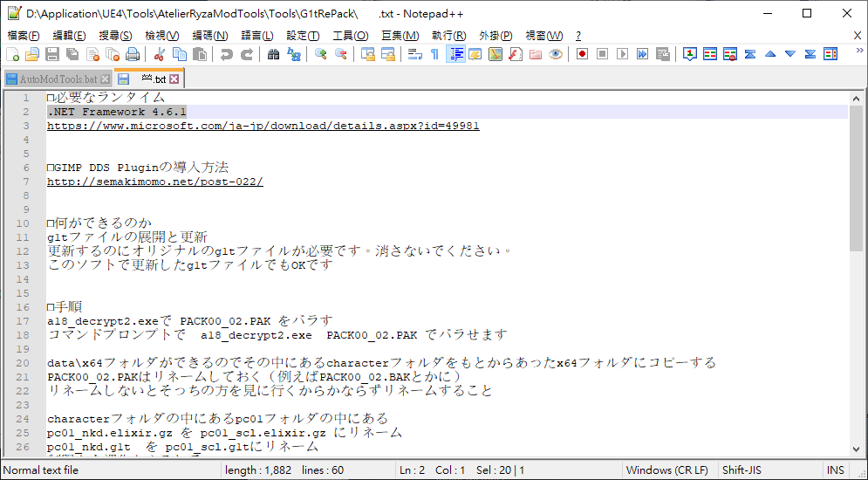Toggle the Document Map panel
868x480 pixels.
[x=496, y=54]
